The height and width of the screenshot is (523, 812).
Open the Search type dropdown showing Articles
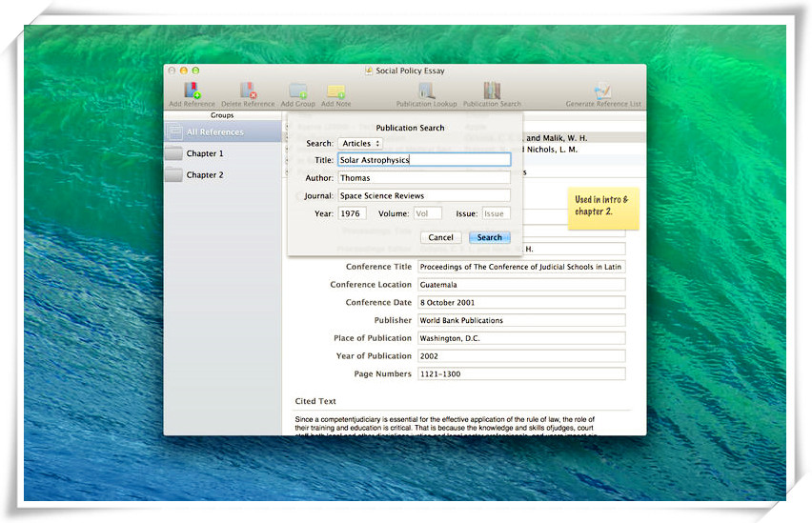360,144
